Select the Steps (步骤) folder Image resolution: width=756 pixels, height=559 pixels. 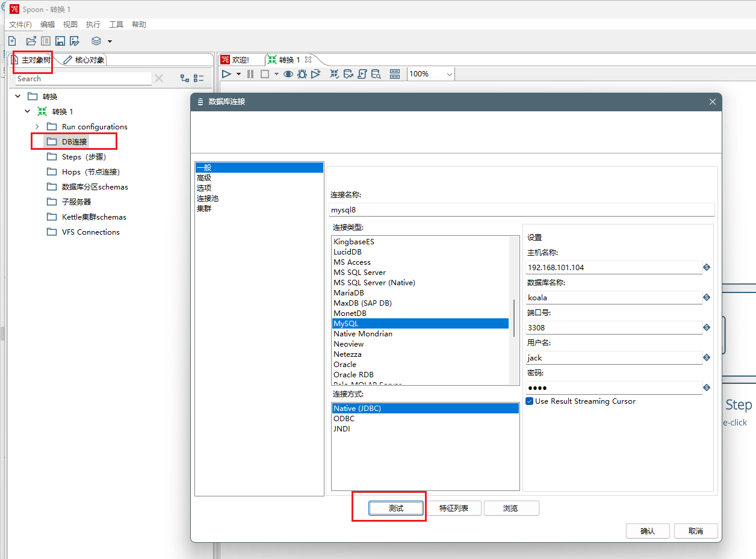click(x=83, y=156)
